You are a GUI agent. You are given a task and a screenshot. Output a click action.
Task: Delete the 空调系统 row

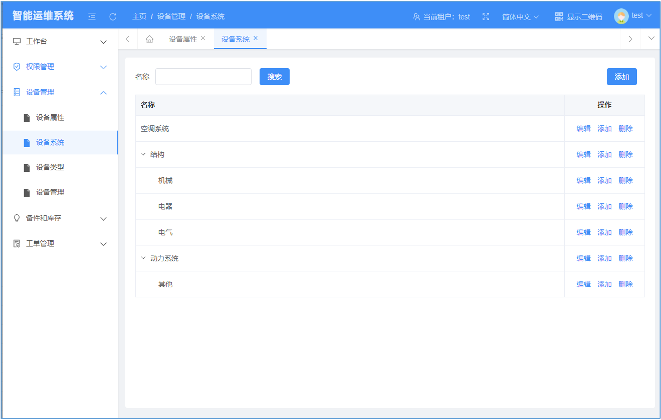[x=626, y=129]
